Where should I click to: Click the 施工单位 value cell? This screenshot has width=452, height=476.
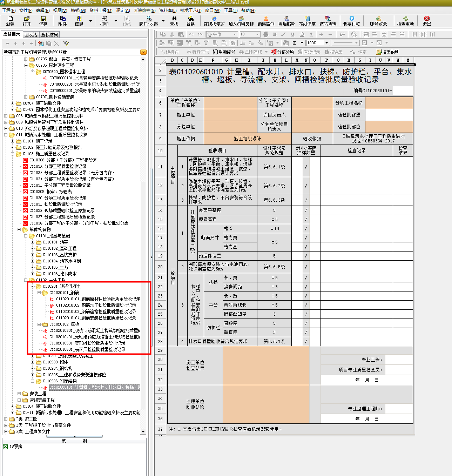point(230,115)
